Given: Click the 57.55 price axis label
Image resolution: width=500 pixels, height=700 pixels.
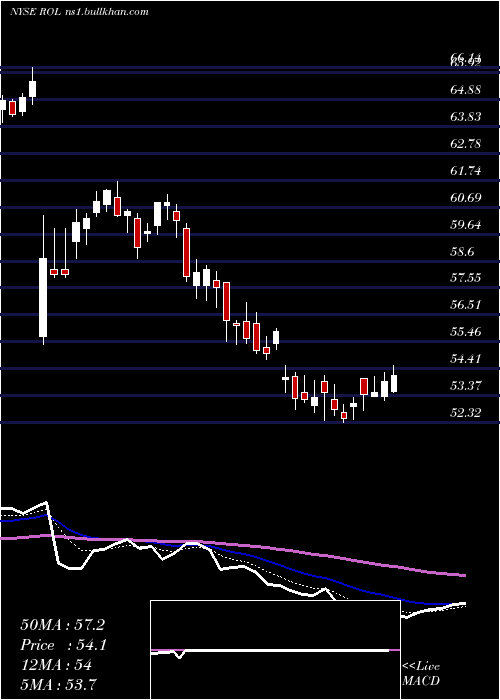Looking at the screenshot, I should pos(466,278).
